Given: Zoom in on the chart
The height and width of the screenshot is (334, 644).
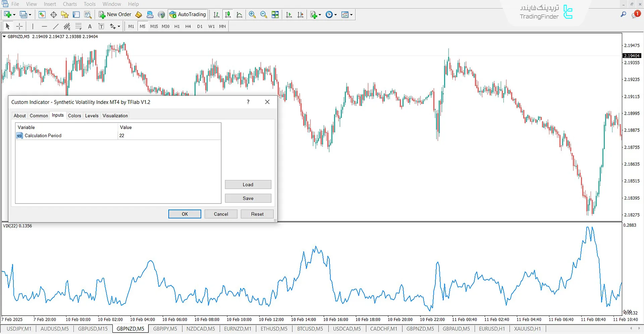Looking at the screenshot, I should pos(252,14).
